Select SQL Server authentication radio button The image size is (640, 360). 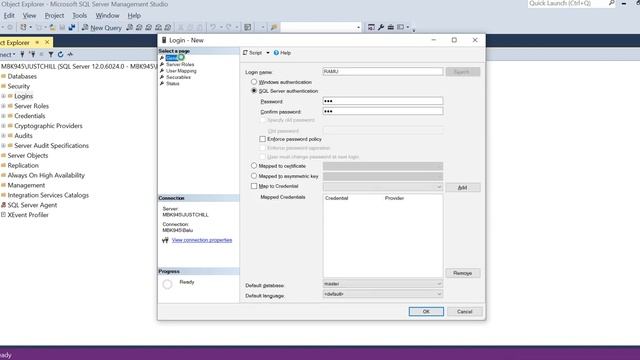click(x=254, y=91)
